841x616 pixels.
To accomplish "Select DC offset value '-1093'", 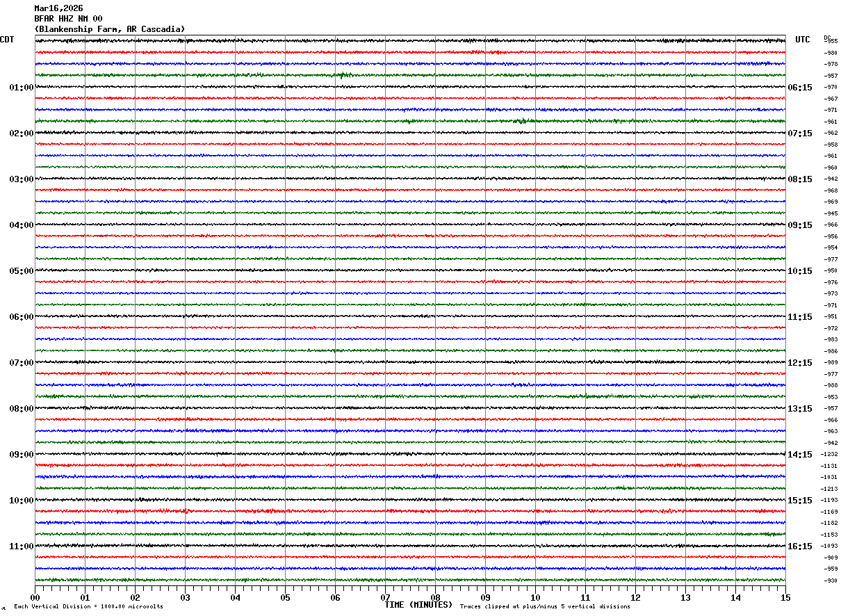I will coord(829,546).
